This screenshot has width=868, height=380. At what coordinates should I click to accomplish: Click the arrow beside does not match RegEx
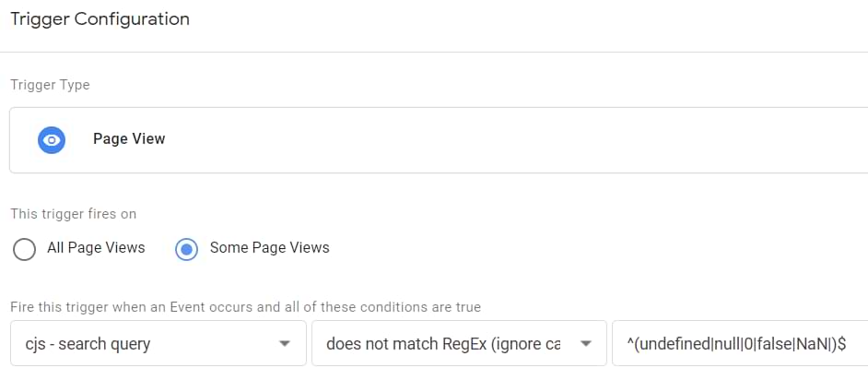click(x=585, y=344)
